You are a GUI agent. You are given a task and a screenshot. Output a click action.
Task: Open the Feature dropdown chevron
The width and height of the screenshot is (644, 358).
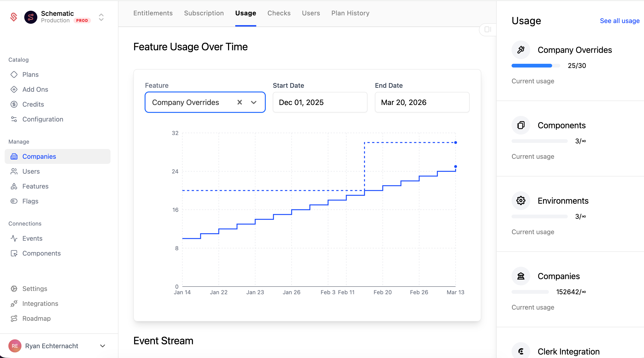[x=254, y=102]
